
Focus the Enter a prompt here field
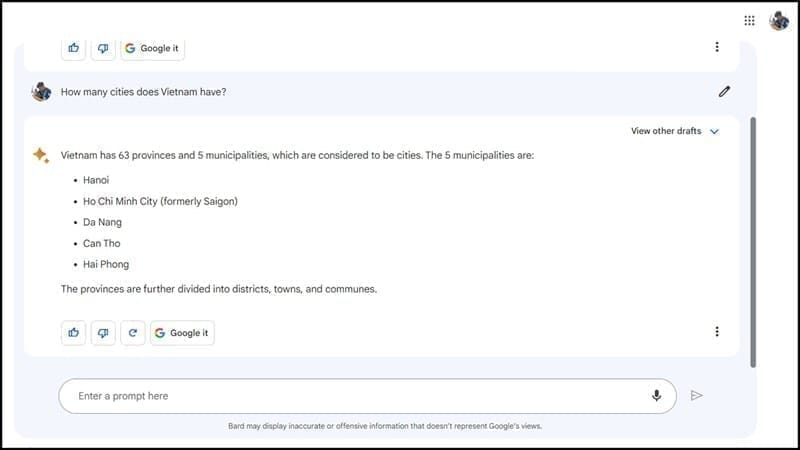point(350,396)
